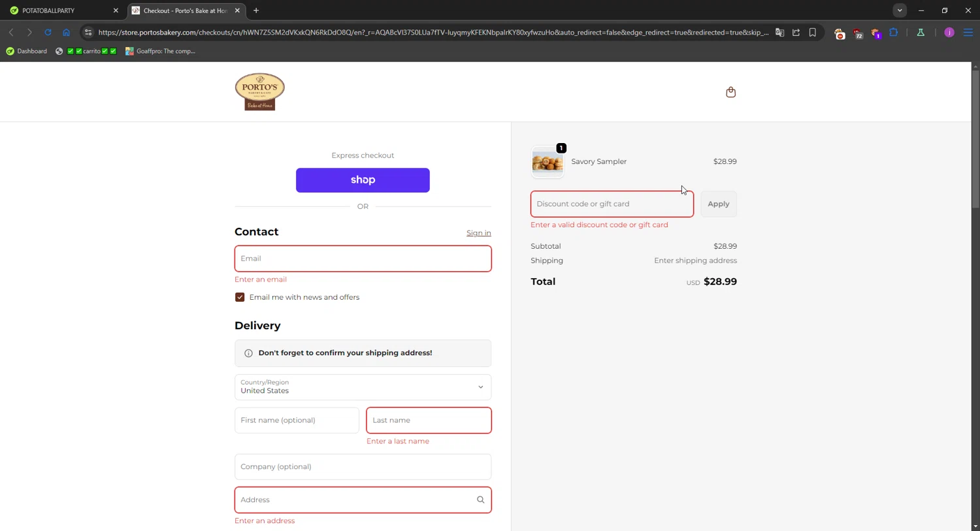The width and height of the screenshot is (980, 531).
Task: Open the extension with red stop badge
Action: 840,33
